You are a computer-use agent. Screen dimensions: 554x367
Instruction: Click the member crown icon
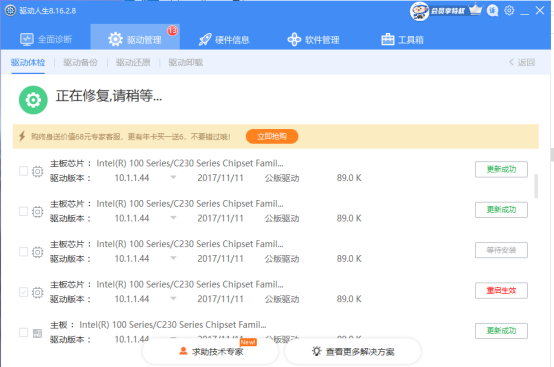pyautogui.click(x=475, y=10)
